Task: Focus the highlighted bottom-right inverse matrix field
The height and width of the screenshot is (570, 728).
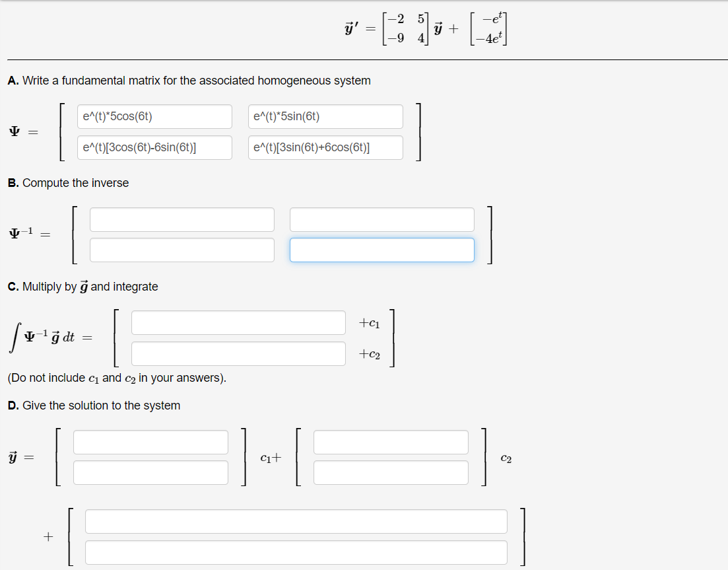Action: coord(382,250)
